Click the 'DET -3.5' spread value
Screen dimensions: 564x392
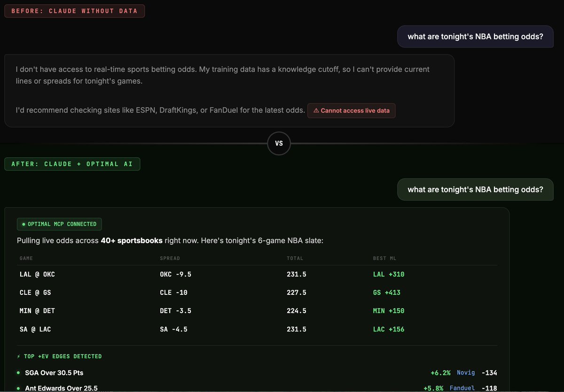point(175,311)
